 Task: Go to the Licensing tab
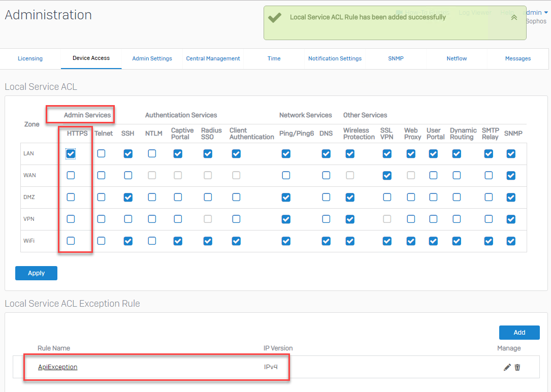pyautogui.click(x=30, y=58)
